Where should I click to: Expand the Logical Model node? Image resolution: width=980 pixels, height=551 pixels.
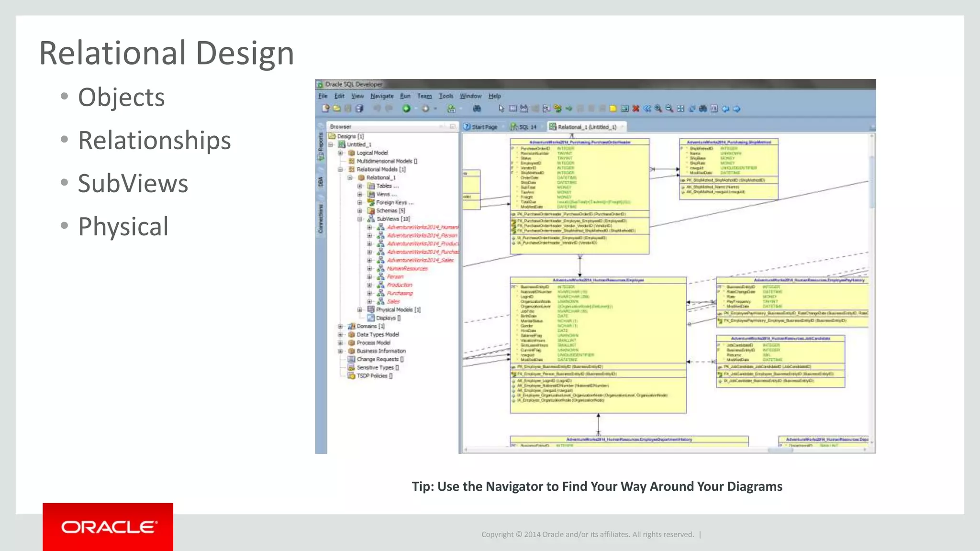[x=341, y=153]
